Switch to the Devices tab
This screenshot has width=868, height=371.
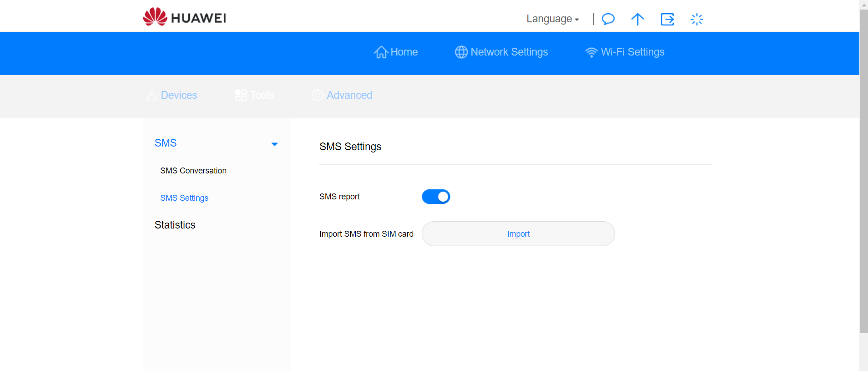(172, 95)
